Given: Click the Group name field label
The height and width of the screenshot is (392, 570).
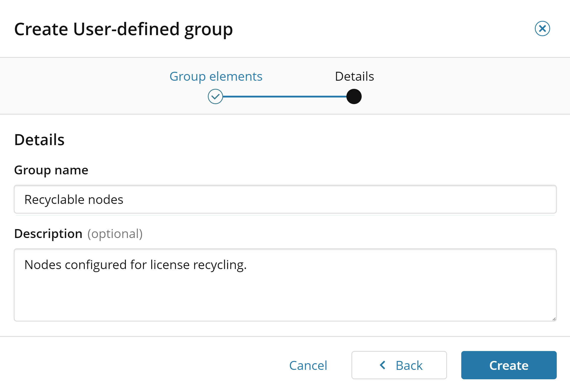Looking at the screenshot, I should click(x=51, y=170).
